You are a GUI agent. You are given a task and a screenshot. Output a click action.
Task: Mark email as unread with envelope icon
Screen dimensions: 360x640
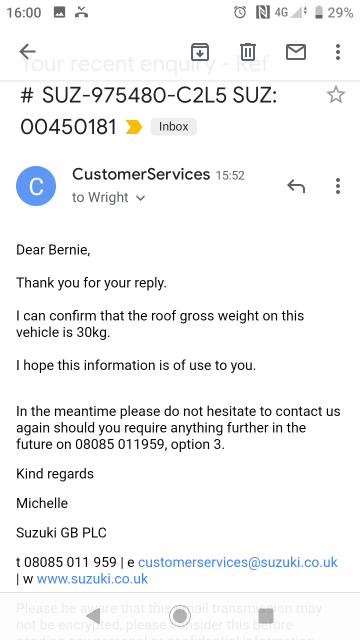(x=296, y=52)
